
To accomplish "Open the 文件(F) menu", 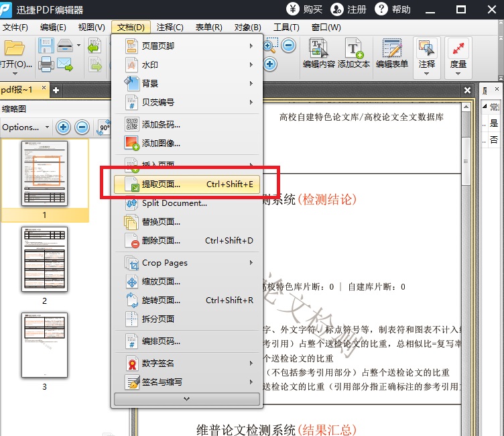I will click(15, 28).
